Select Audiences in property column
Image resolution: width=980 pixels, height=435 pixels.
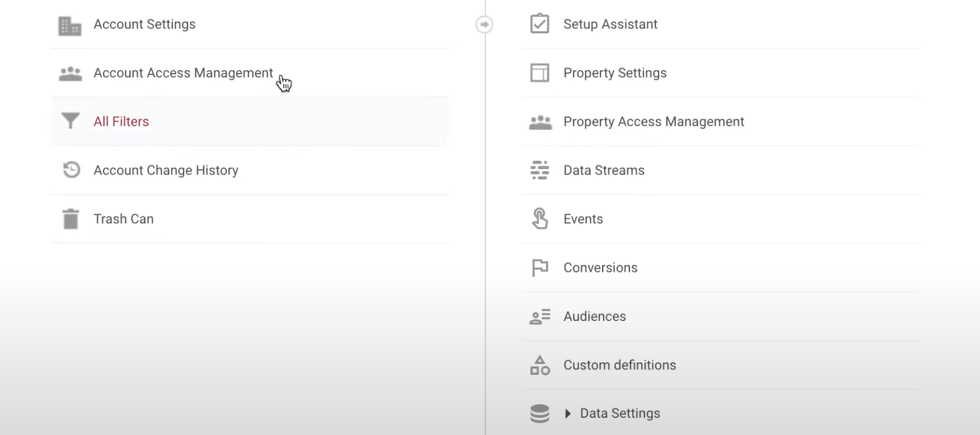click(594, 317)
